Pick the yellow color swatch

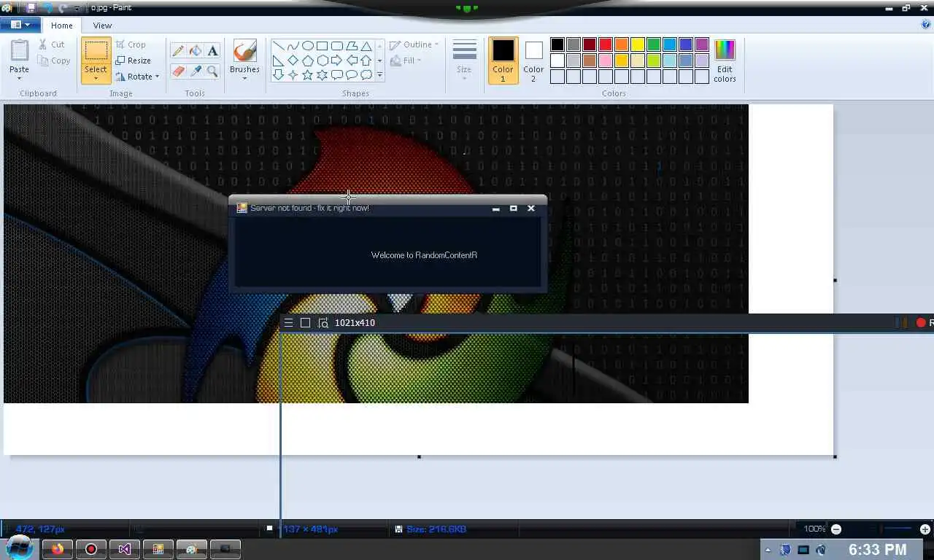click(638, 45)
